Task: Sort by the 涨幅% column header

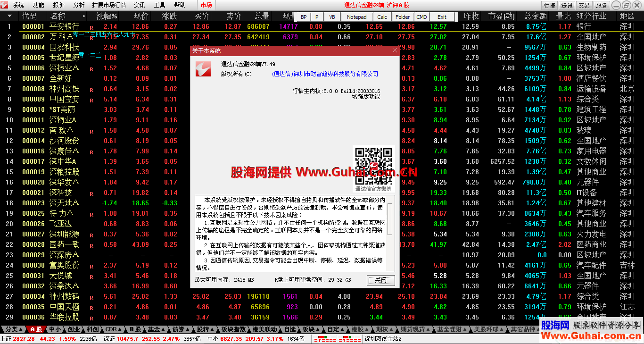Action: click(x=107, y=16)
